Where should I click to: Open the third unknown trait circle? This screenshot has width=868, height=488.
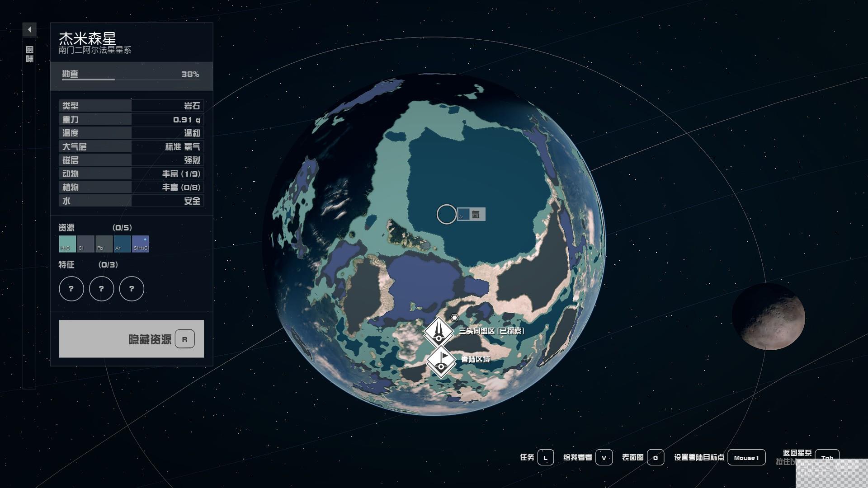tap(132, 289)
